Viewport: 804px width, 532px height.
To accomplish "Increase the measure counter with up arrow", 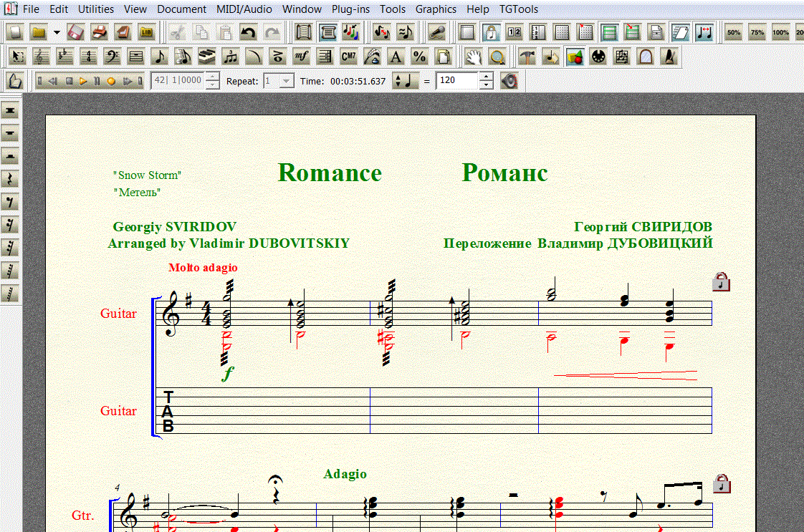I will [212, 77].
